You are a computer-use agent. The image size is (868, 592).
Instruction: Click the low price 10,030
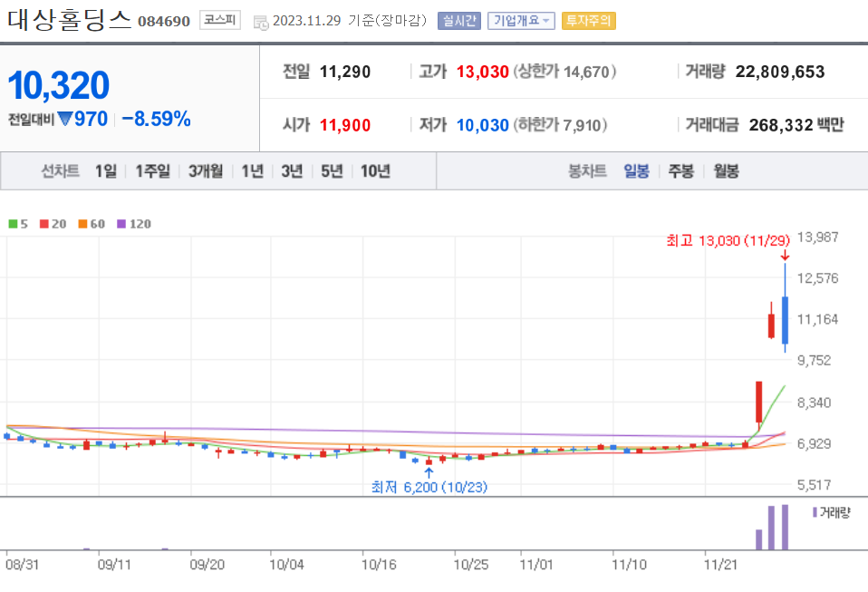(x=482, y=126)
